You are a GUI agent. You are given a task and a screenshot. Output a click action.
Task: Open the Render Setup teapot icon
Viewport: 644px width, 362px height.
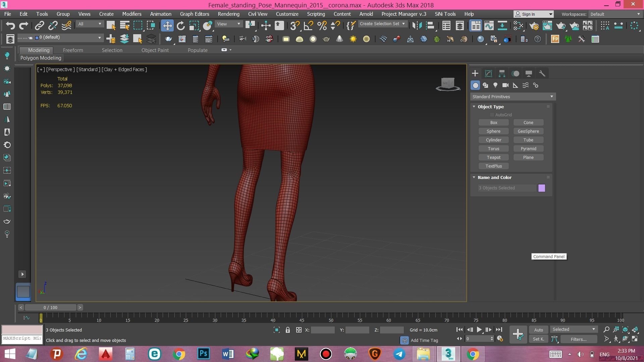click(x=534, y=25)
